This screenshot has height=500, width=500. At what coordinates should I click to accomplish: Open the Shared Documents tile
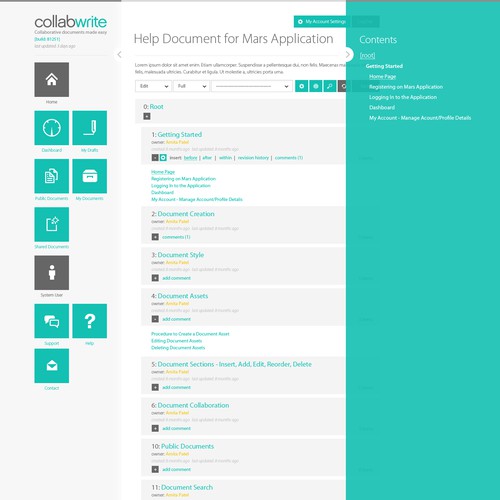click(x=52, y=224)
